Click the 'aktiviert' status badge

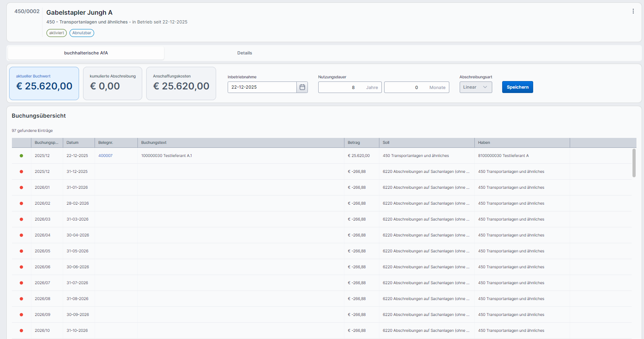tap(56, 33)
